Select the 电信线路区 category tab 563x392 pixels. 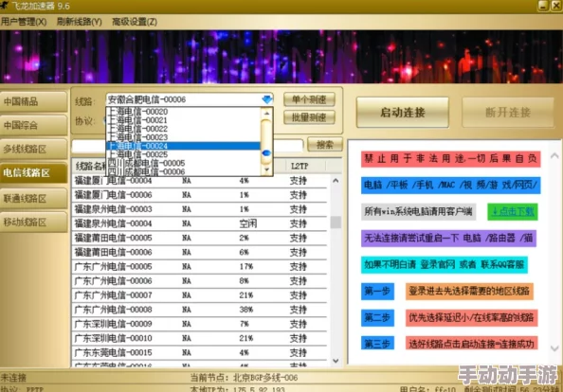(33, 173)
